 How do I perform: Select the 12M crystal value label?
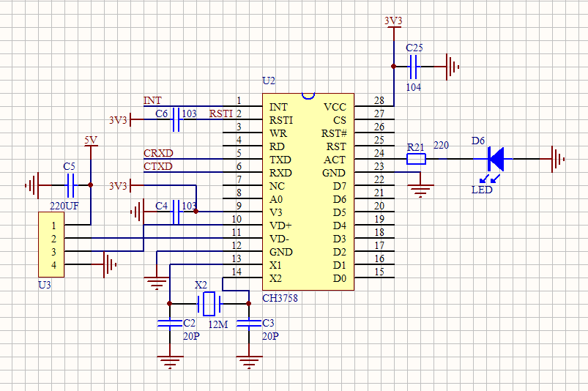(217, 324)
